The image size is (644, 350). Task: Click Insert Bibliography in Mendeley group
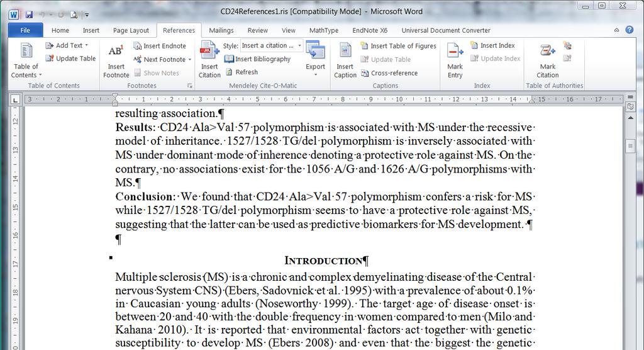[257, 59]
